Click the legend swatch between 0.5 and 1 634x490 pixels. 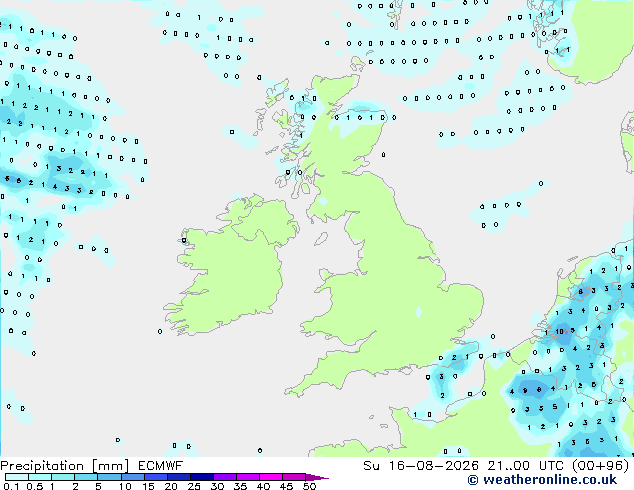click(40, 477)
